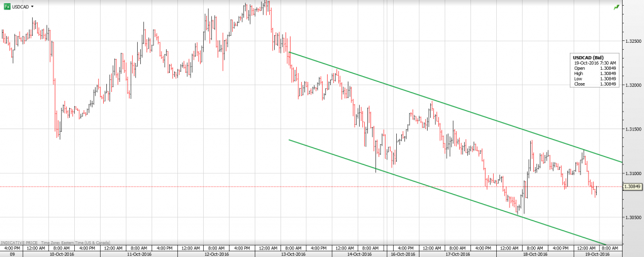644x257 pixels.
Task: Click the 1.31500 price axis label
Action: point(632,129)
